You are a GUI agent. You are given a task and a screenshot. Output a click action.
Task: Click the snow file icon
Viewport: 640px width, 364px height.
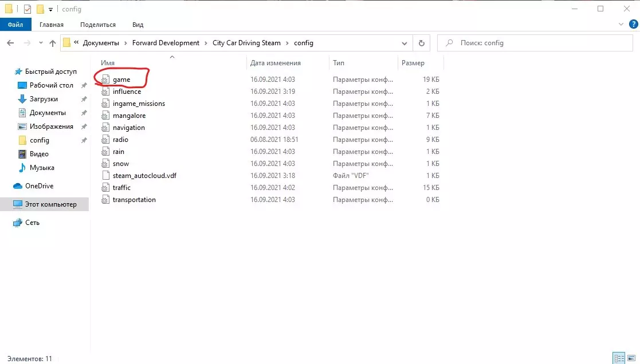(105, 164)
